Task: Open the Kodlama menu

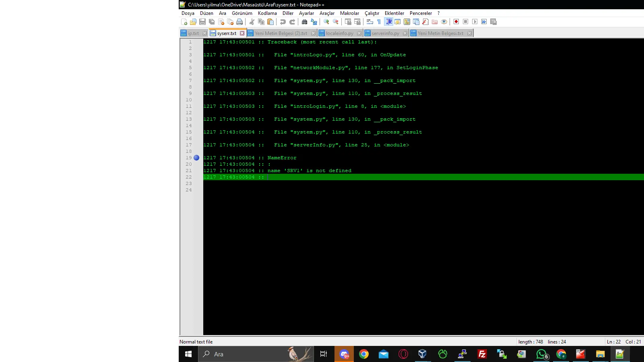Action: 267,13
